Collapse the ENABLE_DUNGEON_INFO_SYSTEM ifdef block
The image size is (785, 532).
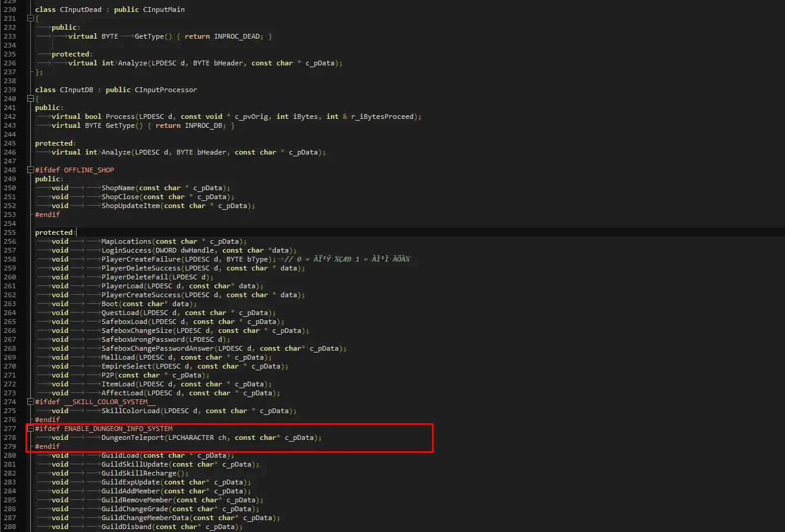tap(30, 429)
